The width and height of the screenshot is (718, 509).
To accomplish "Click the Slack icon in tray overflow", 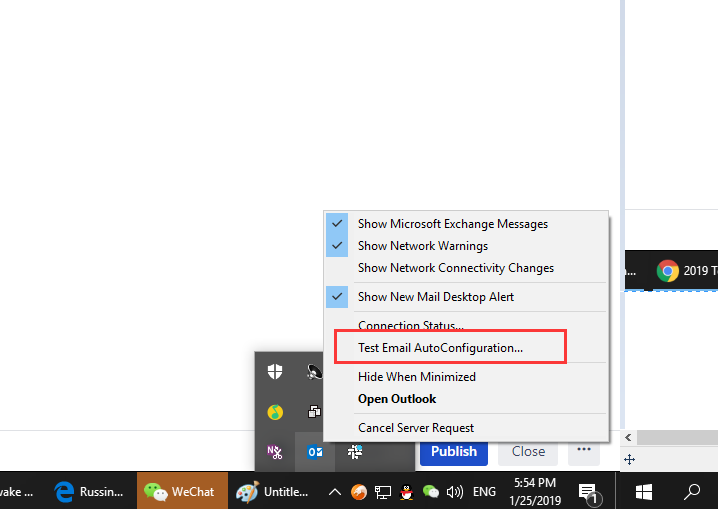I will [x=354, y=452].
